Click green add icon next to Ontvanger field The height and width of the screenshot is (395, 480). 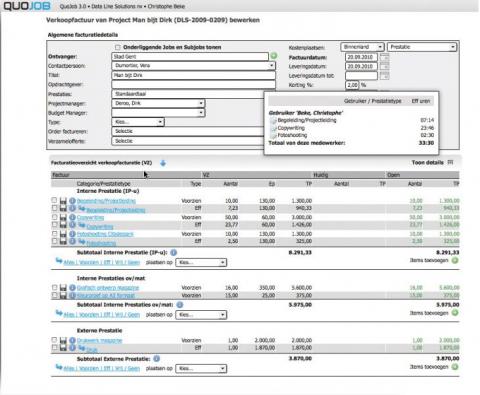(x=274, y=56)
